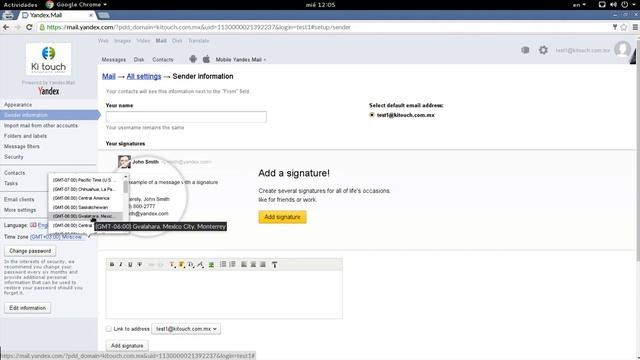Open system volume icon in top bar
Screen dimensions: 640x360
(x=613, y=4)
